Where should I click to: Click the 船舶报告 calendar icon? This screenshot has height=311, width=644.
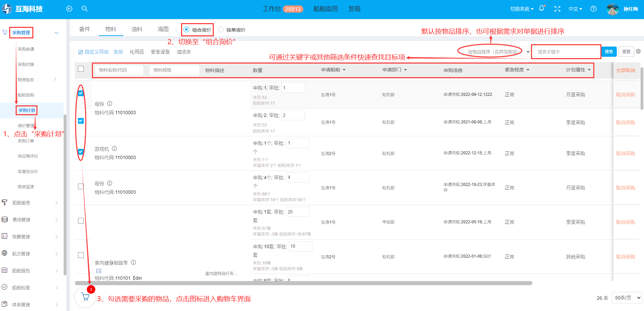pyautogui.click(x=4, y=270)
